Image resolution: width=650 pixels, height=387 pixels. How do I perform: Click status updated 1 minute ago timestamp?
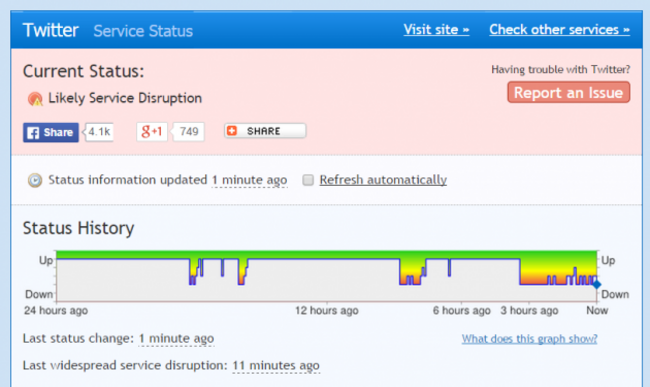point(250,180)
